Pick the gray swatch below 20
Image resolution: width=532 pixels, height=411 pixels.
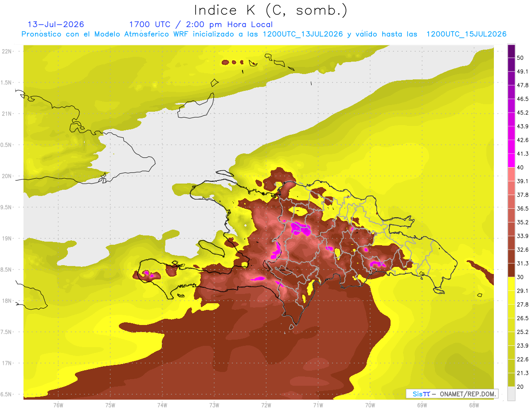point(512,393)
